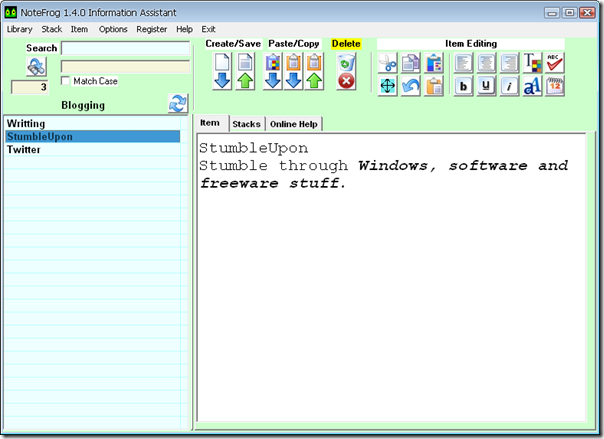Viewport: 604px width, 439px height.
Task: Click the colored clipboard paste button
Action: pyautogui.click(x=273, y=71)
